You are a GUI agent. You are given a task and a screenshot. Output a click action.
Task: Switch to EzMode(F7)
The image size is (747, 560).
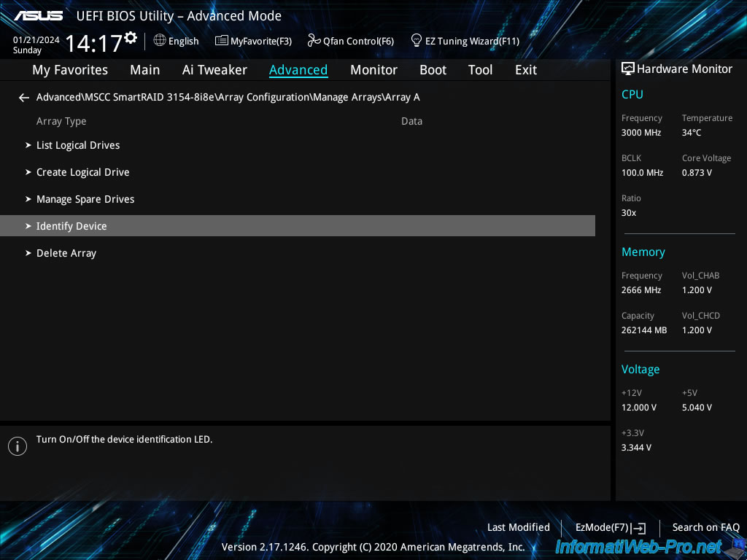(610, 527)
